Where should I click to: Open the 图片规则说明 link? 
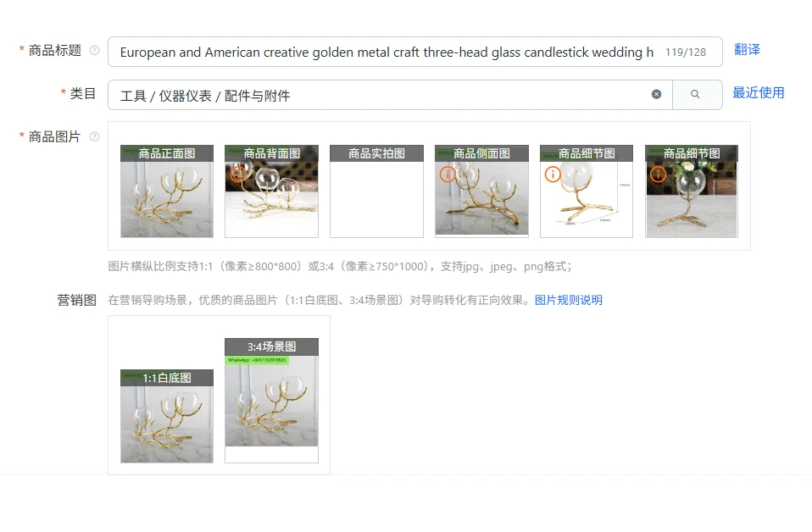pos(569,300)
